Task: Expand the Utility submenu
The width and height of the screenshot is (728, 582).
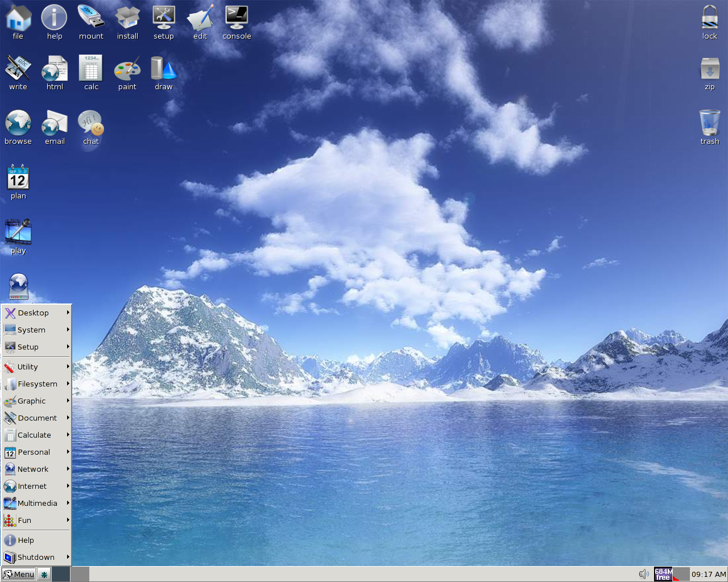Action: (x=36, y=367)
